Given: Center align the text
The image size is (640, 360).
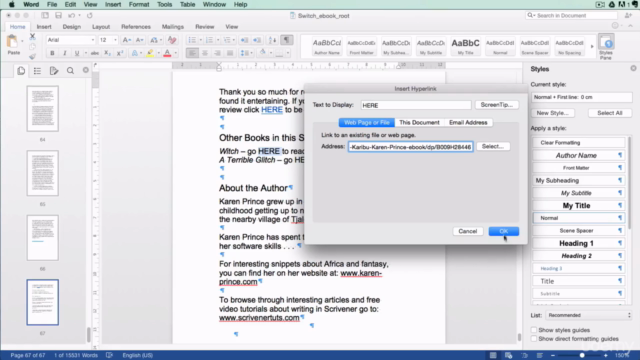Looking at the screenshot, I should point(205,53).
